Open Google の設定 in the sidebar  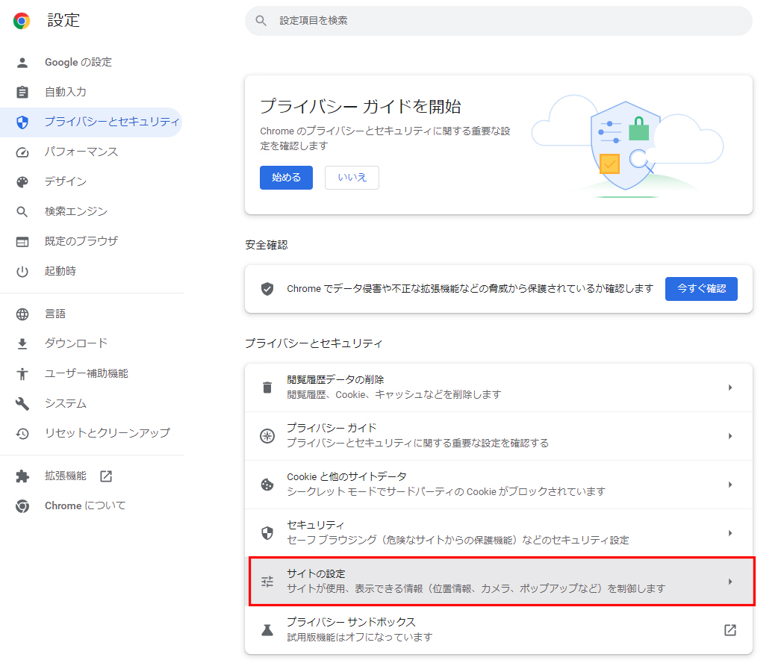(x=78, y=63)
